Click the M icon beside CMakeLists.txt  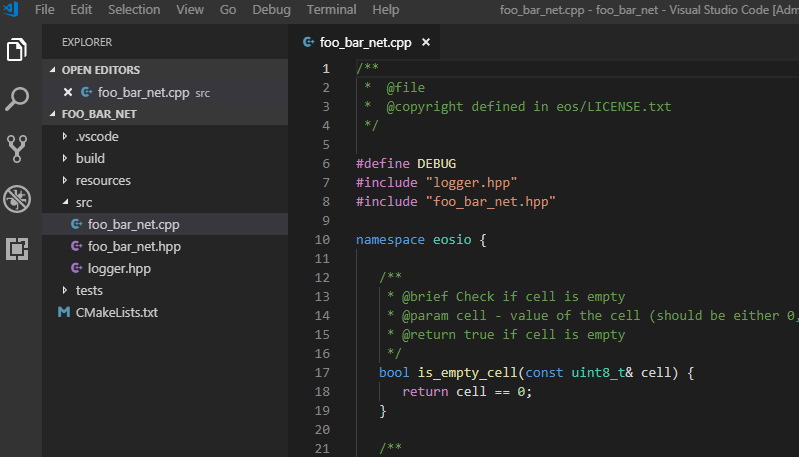point(64,312)
